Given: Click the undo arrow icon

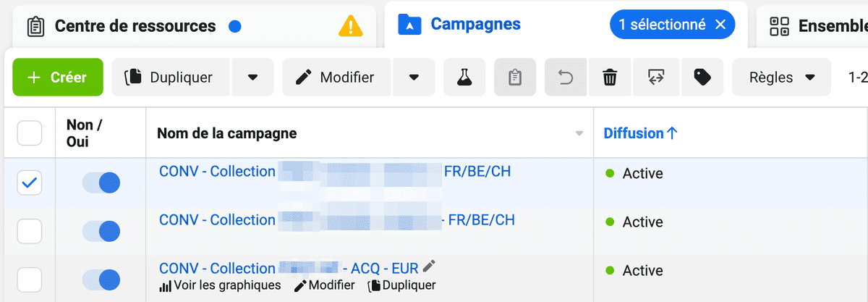Looking at the screenshot, I should tap(566, 77).
